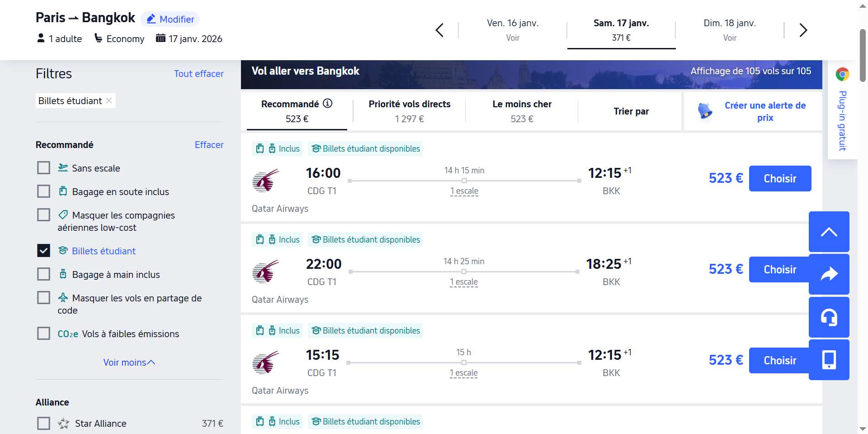Click the pencil icon next to Modifier
Viewport: 868px width, 434px height.
pos(151,19)
